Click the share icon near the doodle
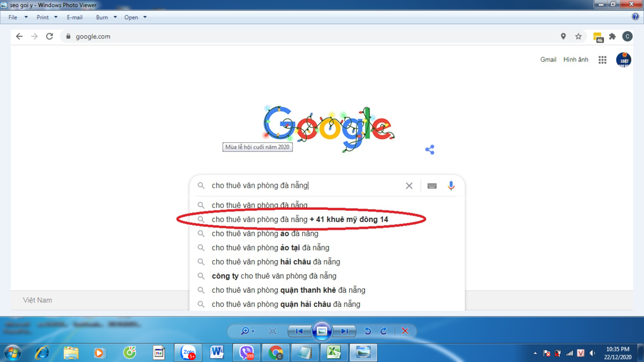Screen dimensions: 644x362 coord(429,150)
